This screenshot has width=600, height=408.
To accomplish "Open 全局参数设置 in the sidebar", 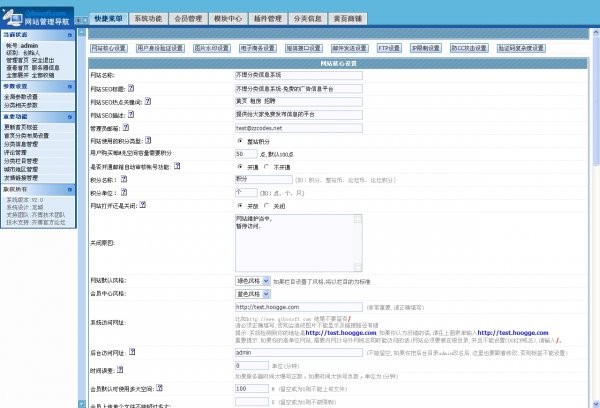I will [21, 97].
